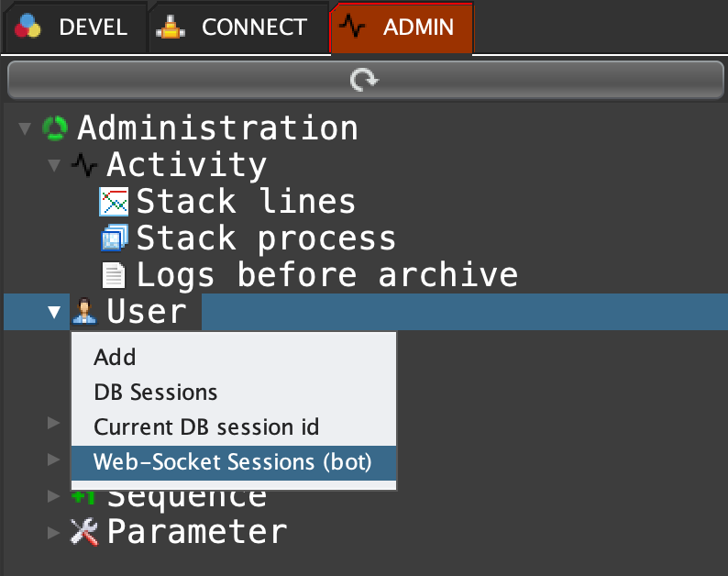Collapse the Activity tree node
Screen dimensions: 728x576
(54, 165)
